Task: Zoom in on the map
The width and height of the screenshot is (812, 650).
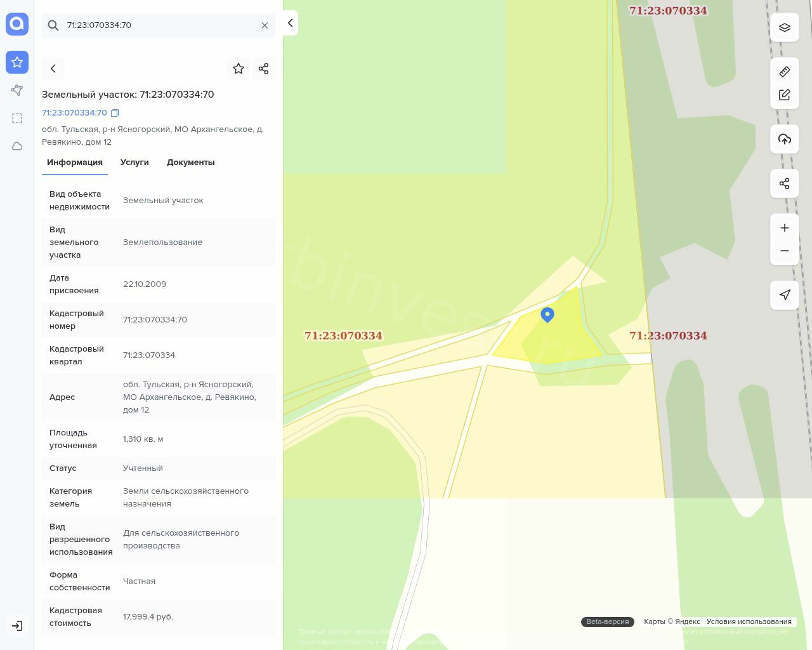Action: point(784,228)
